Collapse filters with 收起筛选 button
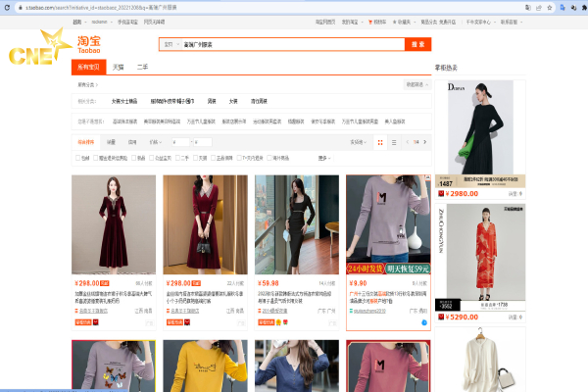Image resolution: width=588 pixels, height=392 pixels. [417, 85]
